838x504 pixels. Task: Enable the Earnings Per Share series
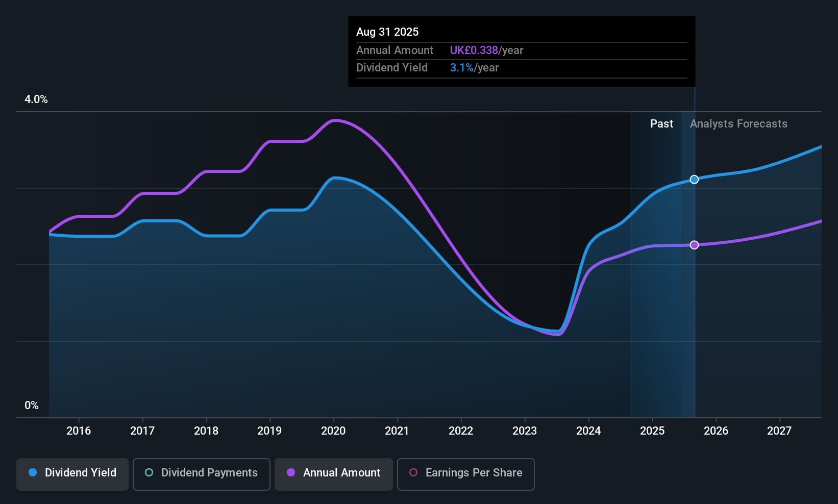click(466, 474)
